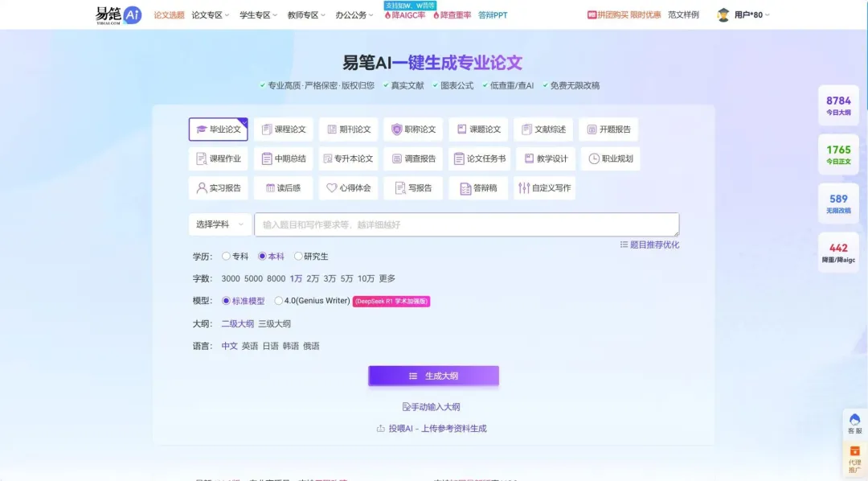Select the 研究生 education radio button
The image size is (868, 481).
[x=298, y=257]
